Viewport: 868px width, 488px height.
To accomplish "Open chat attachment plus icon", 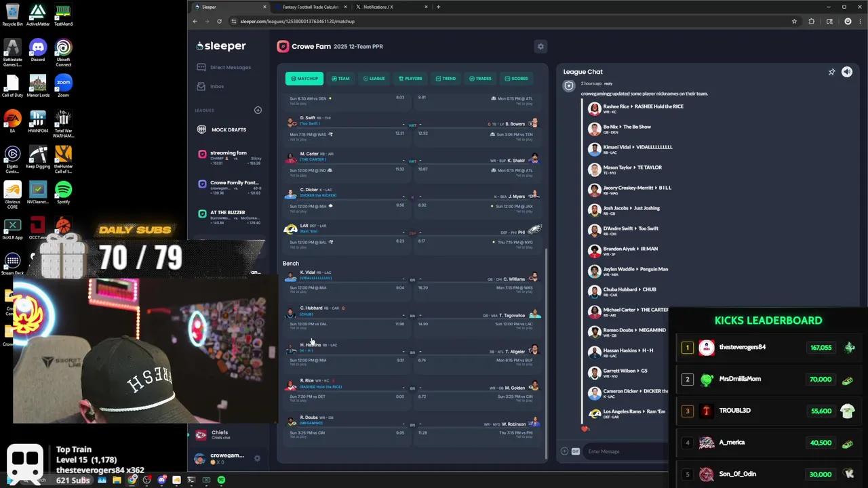I will click(564, 451).
